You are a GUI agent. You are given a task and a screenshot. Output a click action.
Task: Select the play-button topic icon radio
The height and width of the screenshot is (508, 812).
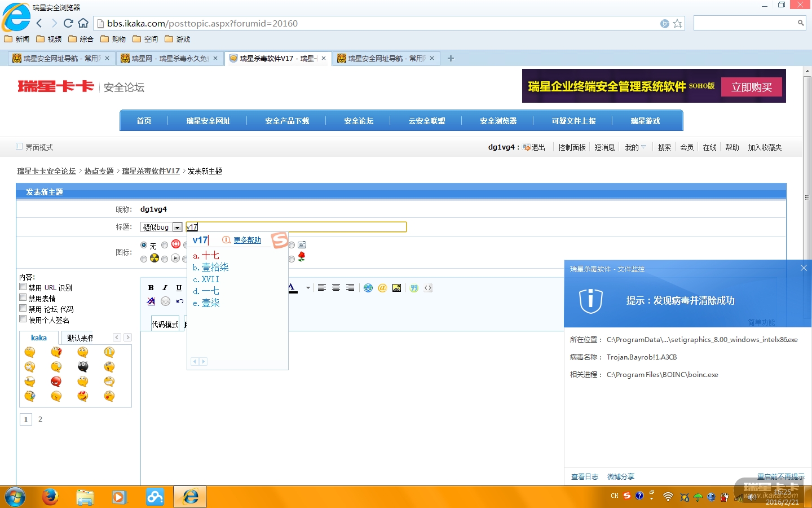click(165, 259)
